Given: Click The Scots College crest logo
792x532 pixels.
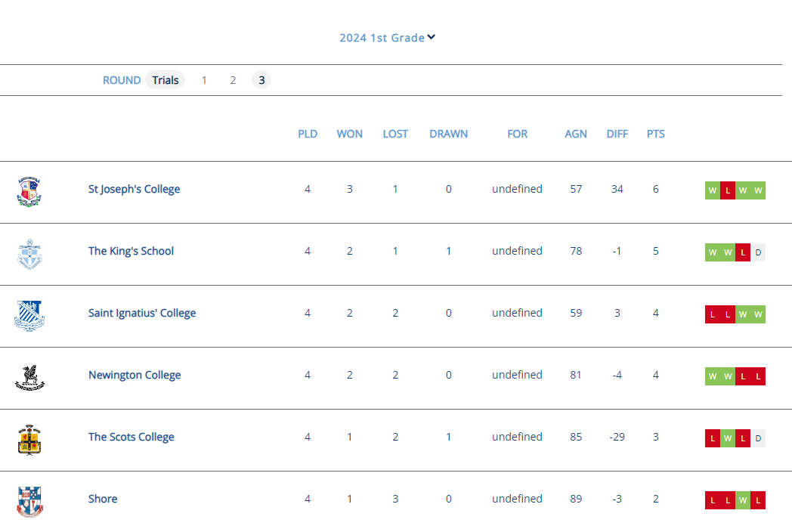Looking at the screenshot, I should coord(29,440).
